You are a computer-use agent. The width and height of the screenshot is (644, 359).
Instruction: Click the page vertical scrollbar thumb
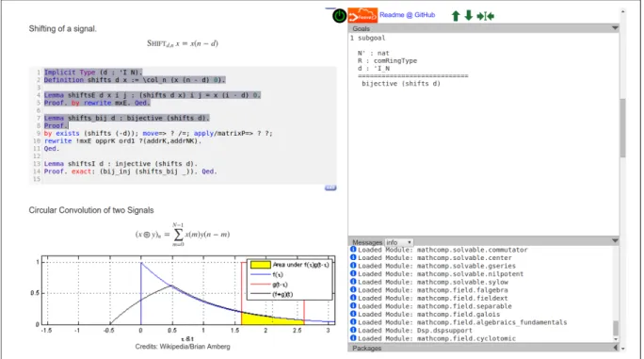[x=623, y=127]
